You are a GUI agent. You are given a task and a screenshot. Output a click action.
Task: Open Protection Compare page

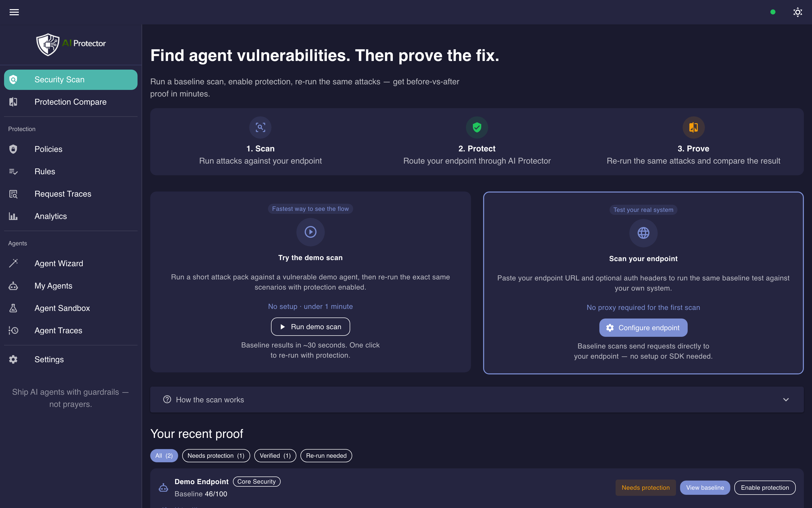click(71, 102)
